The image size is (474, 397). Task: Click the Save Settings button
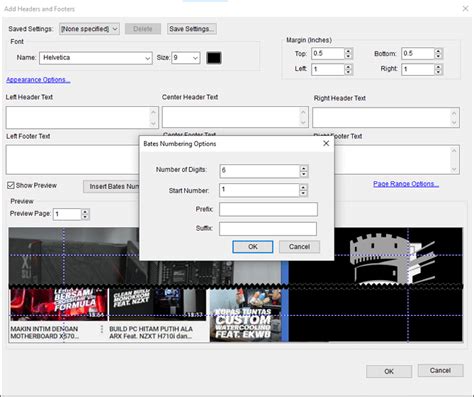click(x=191, y=29)
